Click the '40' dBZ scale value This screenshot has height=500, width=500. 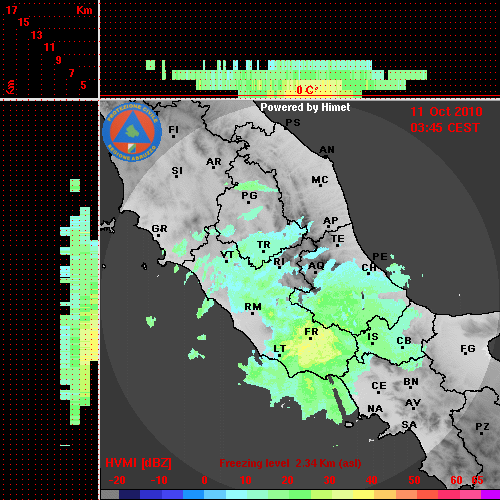[x=371, y=480]
